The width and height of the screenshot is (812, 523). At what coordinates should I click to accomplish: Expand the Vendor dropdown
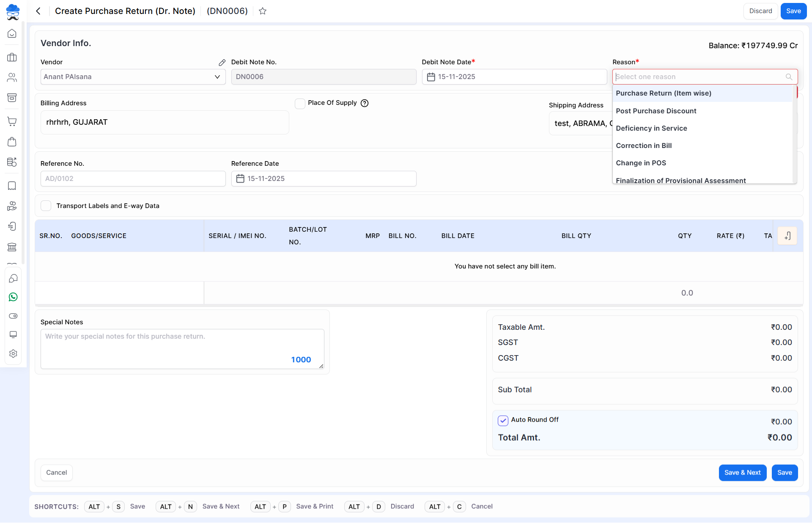point(217,77)
